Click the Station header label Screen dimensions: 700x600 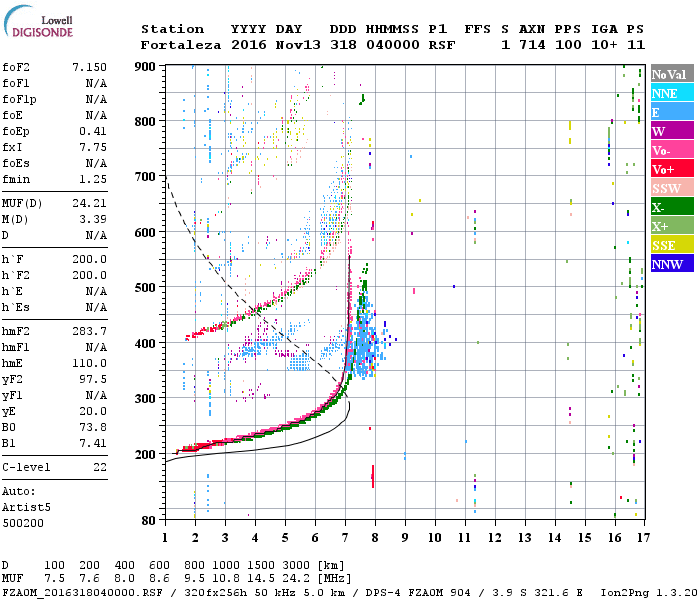coord(172,29)
